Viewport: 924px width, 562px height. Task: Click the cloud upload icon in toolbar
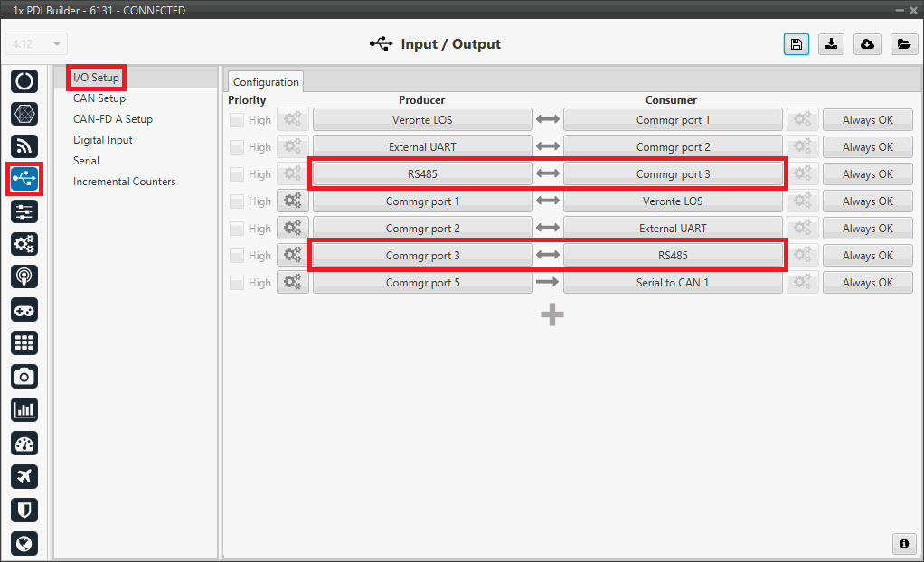coord(867,44)
